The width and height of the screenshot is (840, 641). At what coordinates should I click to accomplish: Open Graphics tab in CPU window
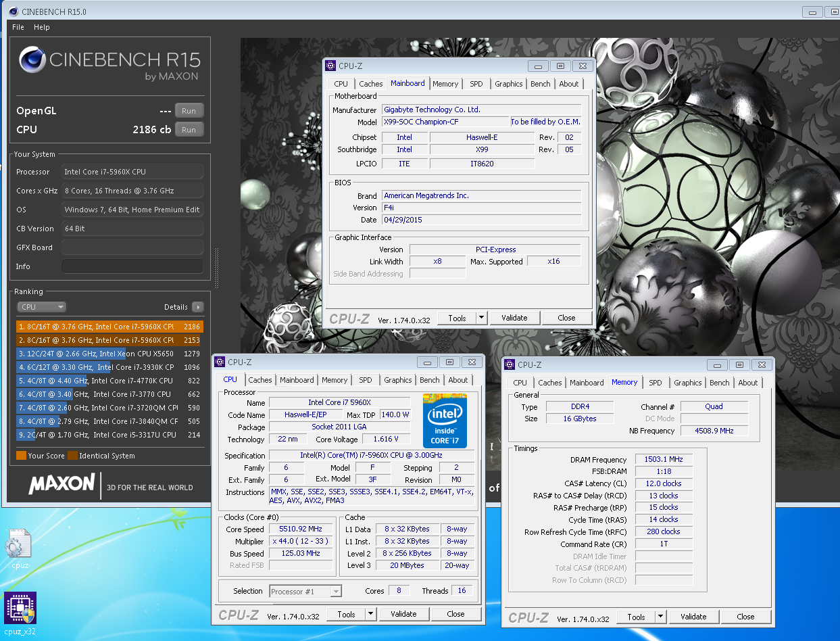[398, 380]
